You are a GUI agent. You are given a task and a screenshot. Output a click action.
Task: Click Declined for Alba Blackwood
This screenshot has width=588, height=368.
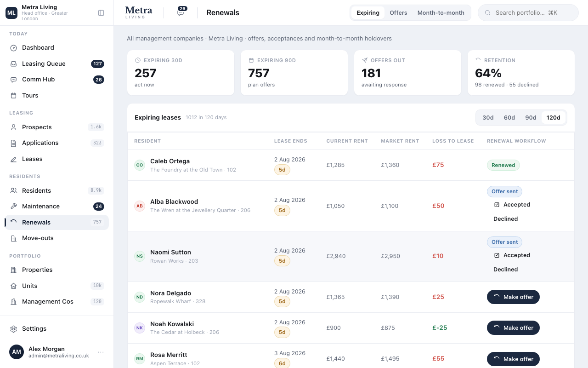pos(505,219)
